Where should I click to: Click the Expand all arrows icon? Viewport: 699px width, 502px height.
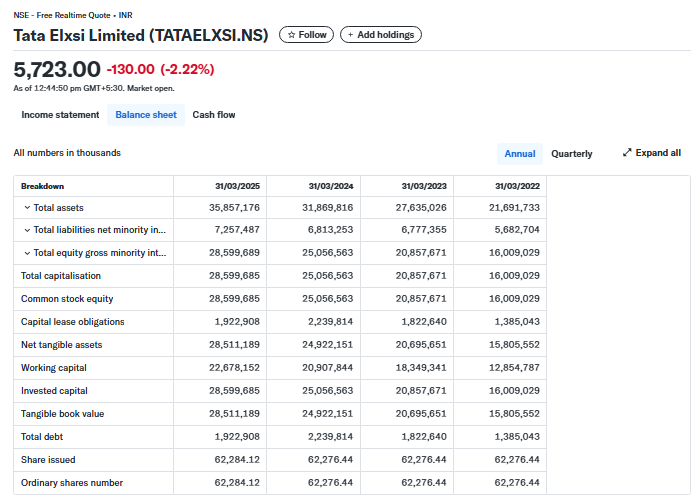pyautogui.click(x=627, y=152)
